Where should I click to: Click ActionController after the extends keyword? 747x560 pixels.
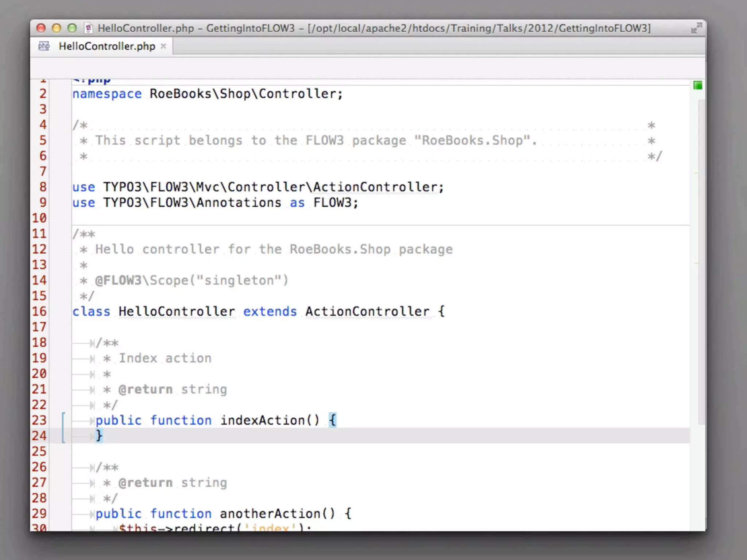[367, 311]
